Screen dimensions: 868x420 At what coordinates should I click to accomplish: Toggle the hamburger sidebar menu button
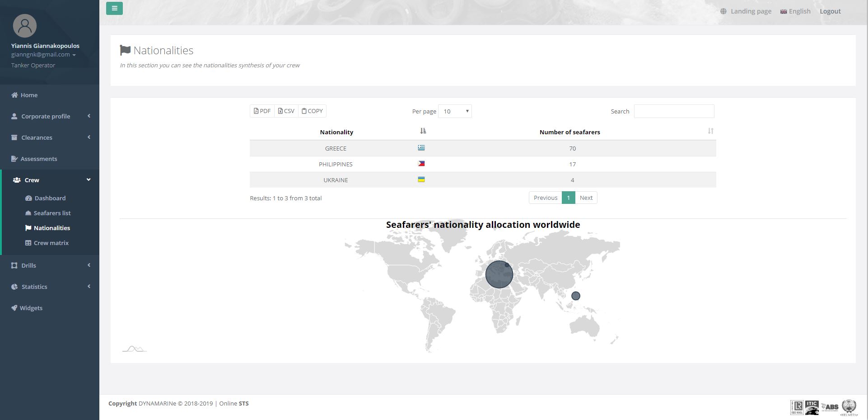point(114,9)
